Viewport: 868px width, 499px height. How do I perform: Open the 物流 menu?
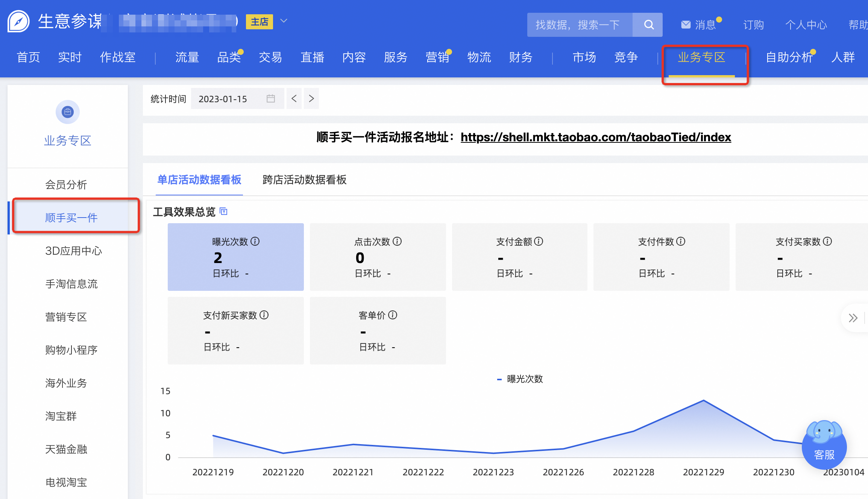click(480, 57)
